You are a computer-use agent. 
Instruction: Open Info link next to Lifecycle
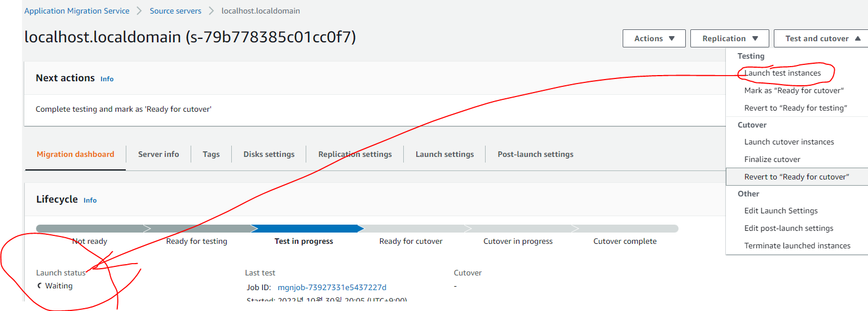point(90,200)
